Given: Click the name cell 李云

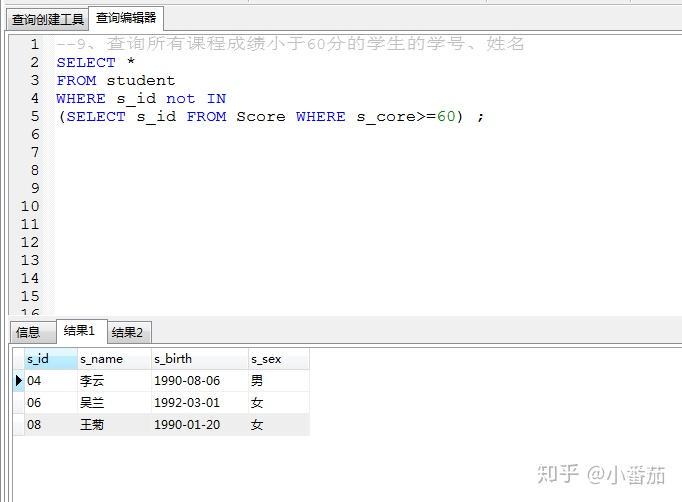Looking at the screenshot, I should 114,381.
